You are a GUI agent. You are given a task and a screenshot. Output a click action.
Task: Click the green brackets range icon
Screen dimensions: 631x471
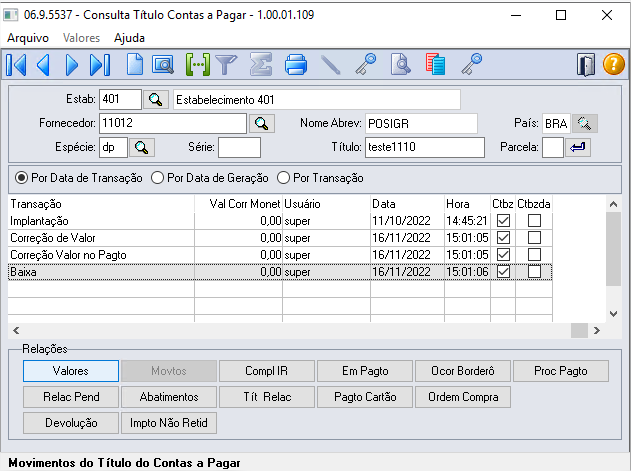click(198, 64)
